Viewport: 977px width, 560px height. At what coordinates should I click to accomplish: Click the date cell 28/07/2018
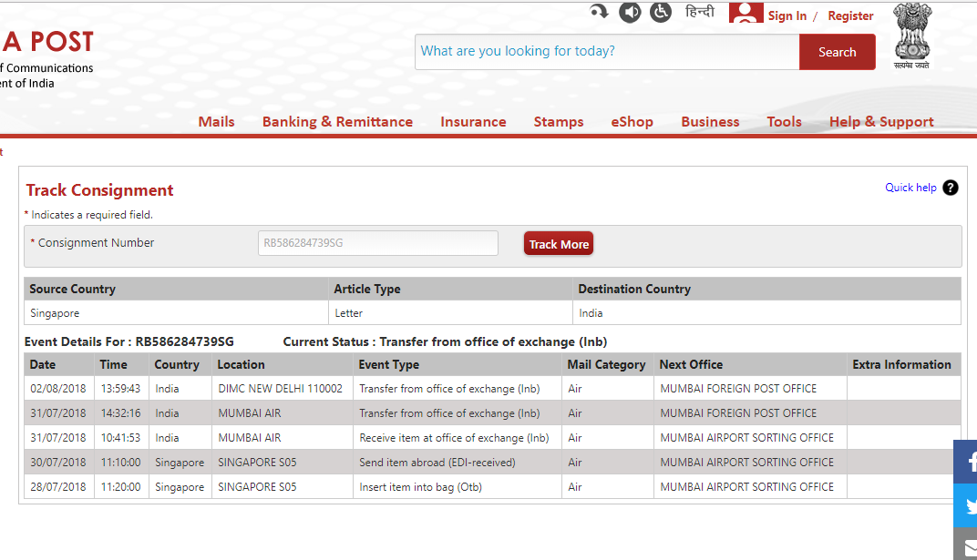(x=58, y=486)
